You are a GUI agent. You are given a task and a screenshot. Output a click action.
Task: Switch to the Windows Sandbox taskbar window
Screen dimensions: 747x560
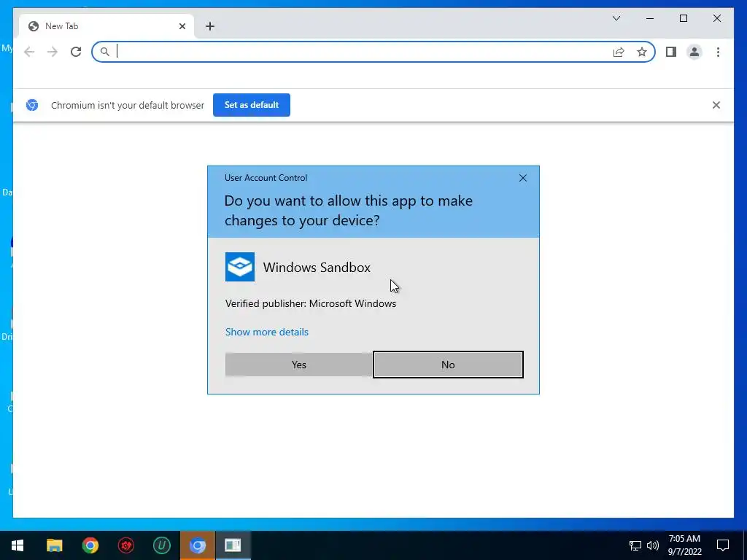click(233, 545)
